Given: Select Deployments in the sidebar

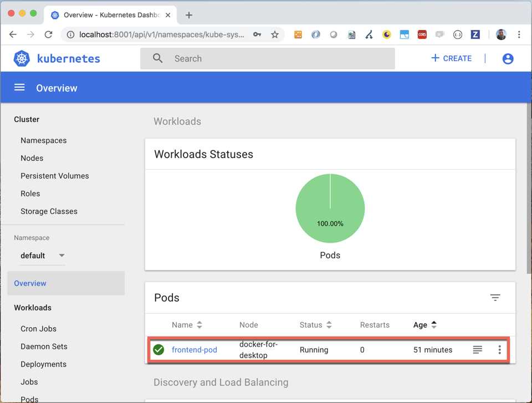Looking at the screenshot, I should click(43, 364).
